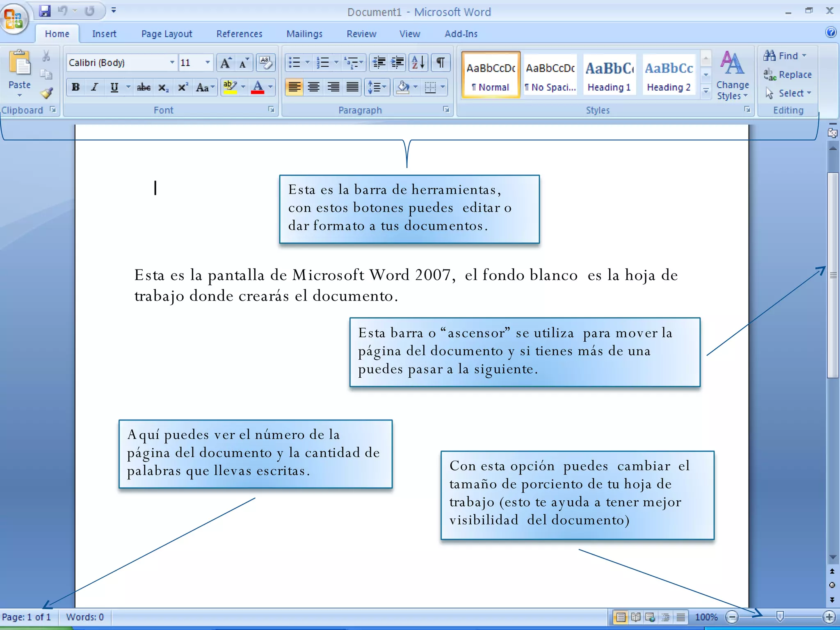Viewport: 840px width, 630px height.
Task: Open the Select menu in Editing
Action: (788, 93)
